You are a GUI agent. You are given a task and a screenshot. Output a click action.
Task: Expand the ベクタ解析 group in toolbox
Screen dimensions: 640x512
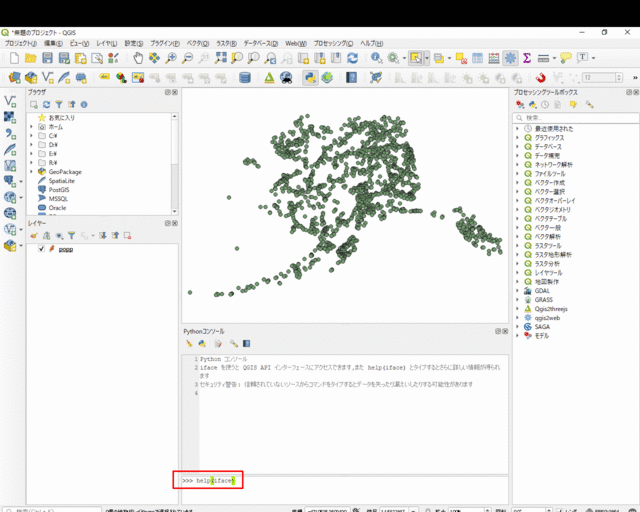click(x=517, y=236)
